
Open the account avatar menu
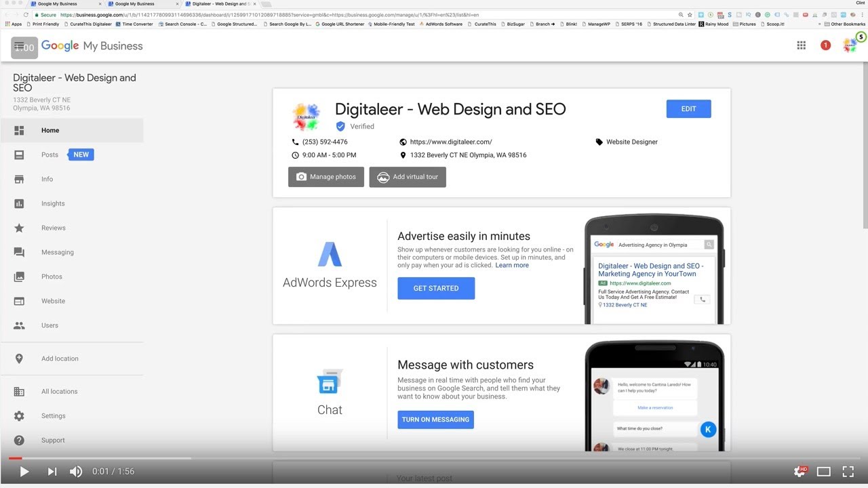coord(850,45)
